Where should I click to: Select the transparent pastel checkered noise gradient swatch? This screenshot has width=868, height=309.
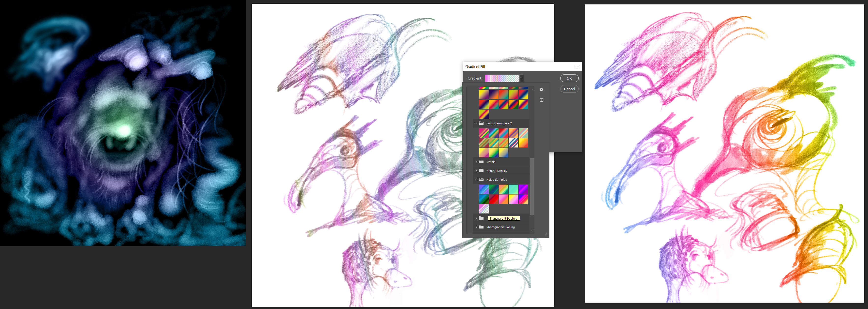[484, 209]
